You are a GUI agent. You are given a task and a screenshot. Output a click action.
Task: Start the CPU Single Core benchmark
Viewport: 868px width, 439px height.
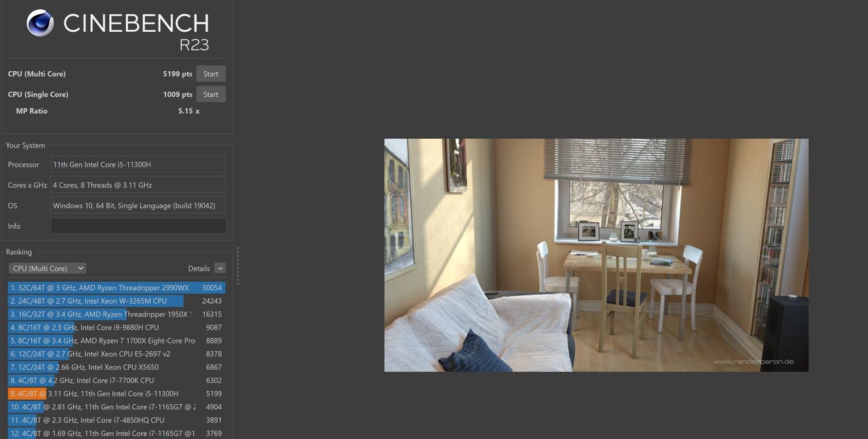coord(211,94)
